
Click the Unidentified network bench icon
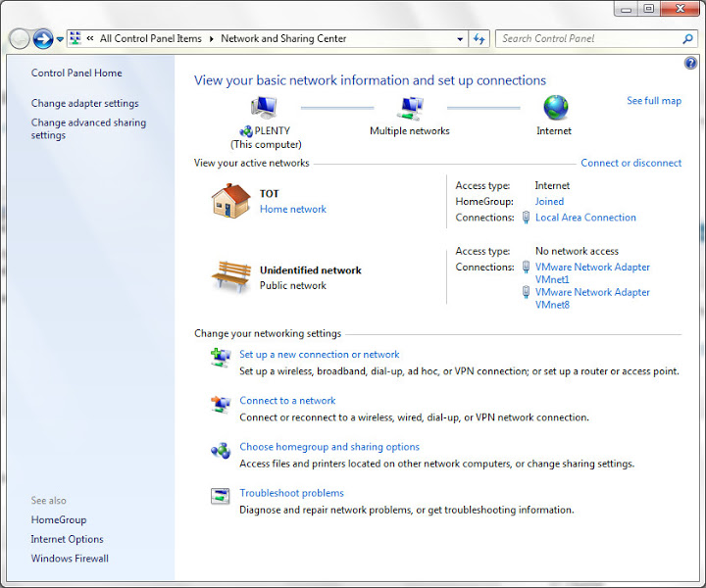point(231,275)
